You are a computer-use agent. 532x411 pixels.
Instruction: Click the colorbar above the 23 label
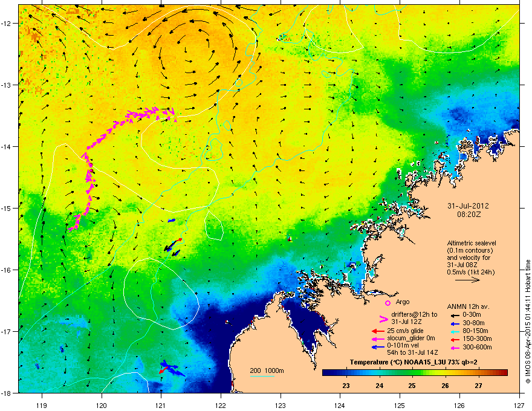coord(346,373)
